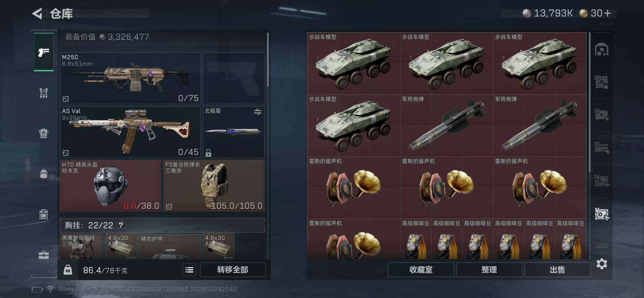This screenshot has height=298, width=644.
Task: Click the plus icon next to 30 currency
Action: (x=607, y=13)
